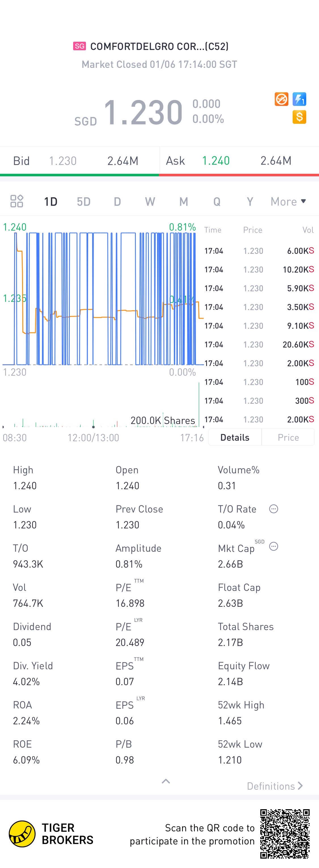
Task: Tap the ROE 6.09% value
Action: point(26,760)
